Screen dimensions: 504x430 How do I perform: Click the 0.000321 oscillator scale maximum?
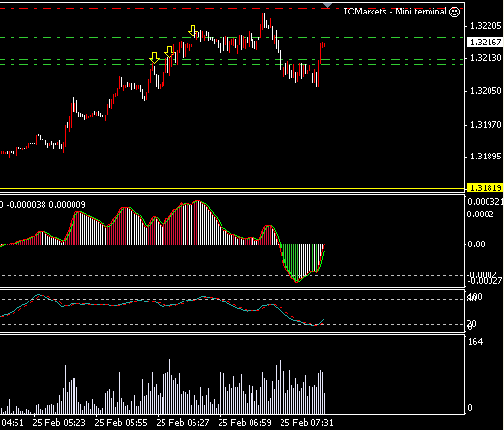tap(485, 202)
